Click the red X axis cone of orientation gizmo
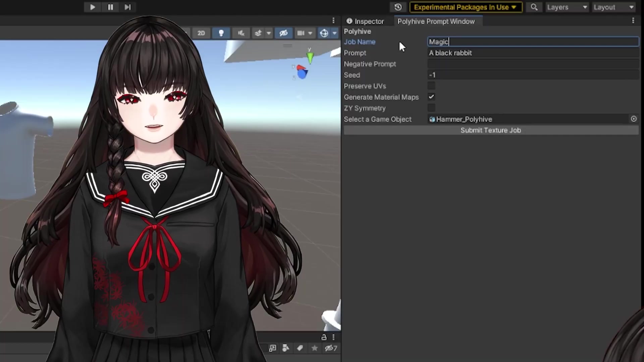Screen dimensions: 644x362 click(300, 68)
